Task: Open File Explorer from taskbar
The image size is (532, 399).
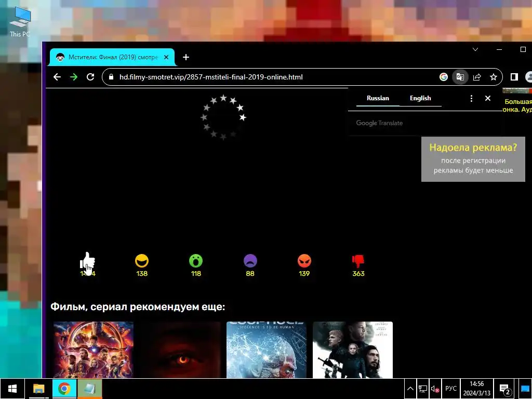Action: 38,389
